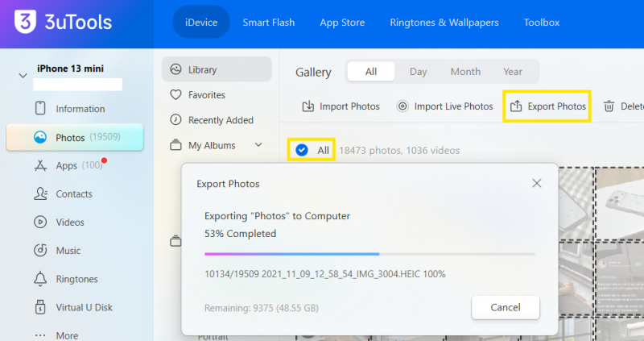The image size is (644, 341).
Task: Switch gallery to Year view
Action: (x=513, y=72)
